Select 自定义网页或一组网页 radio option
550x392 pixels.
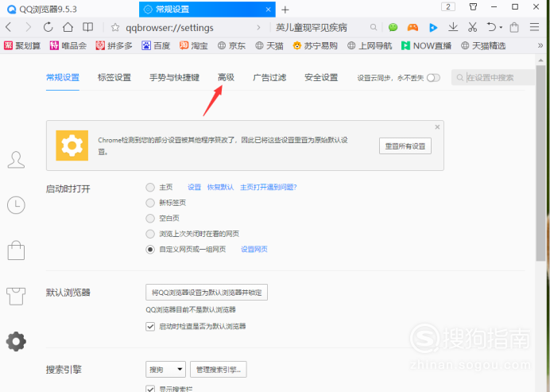pos(150,250)
